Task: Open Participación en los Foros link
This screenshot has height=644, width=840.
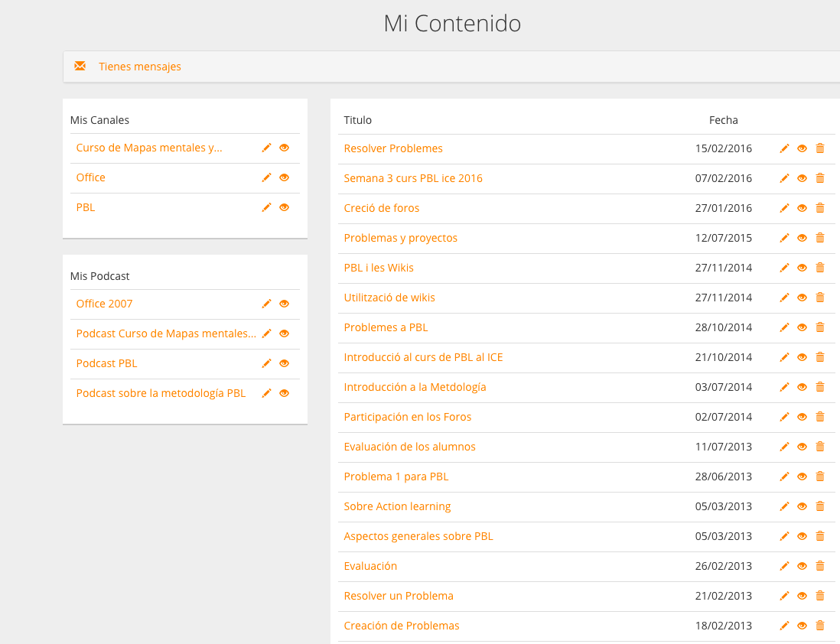Action: tap(408, 418)
